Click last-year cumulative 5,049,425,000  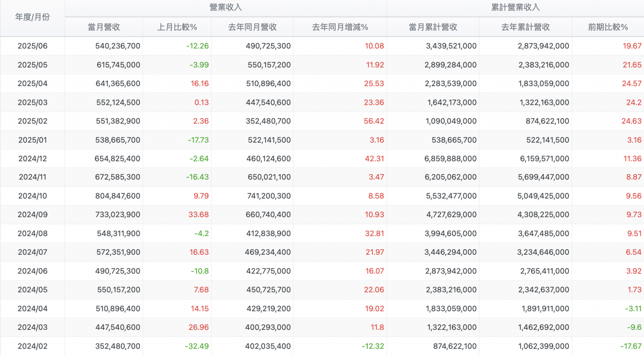(543, 196)
